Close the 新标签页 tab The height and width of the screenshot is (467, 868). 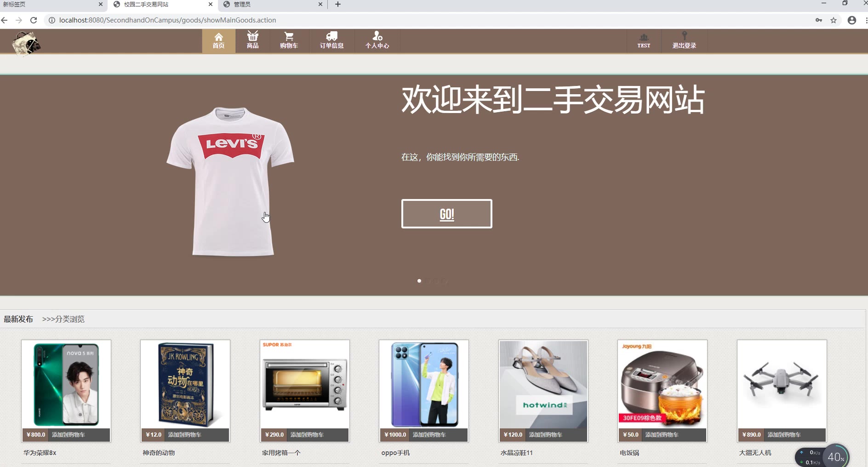point(101,4)
